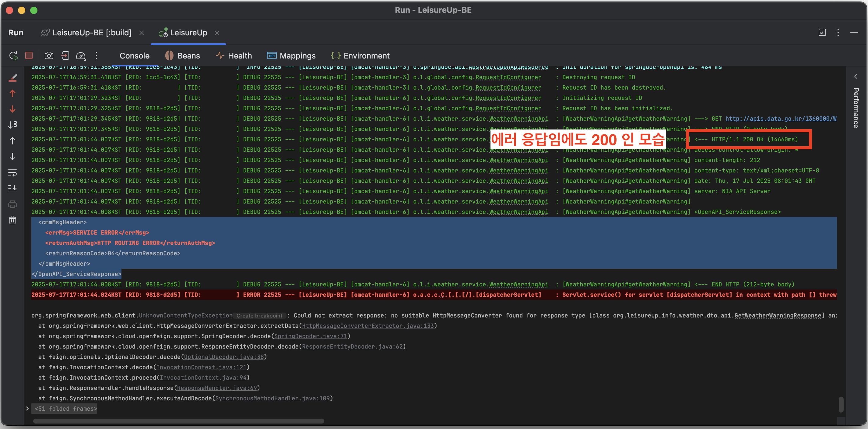Click the thread dump camera icon

click(49, 56)
